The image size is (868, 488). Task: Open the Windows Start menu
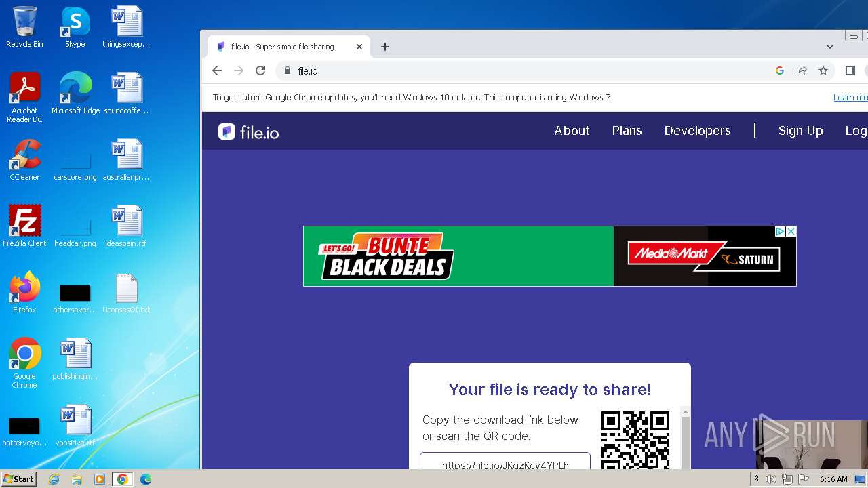coord(19,479)
